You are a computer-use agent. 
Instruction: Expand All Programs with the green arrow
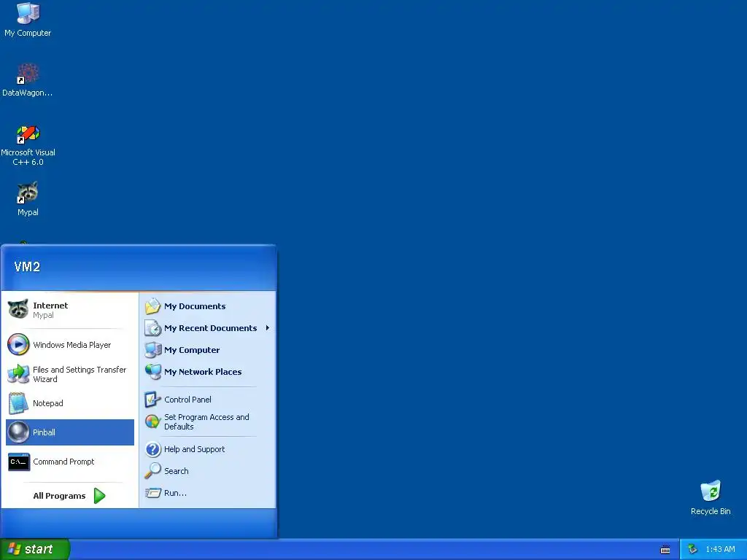pyautogui.click(x=99, y=496)
